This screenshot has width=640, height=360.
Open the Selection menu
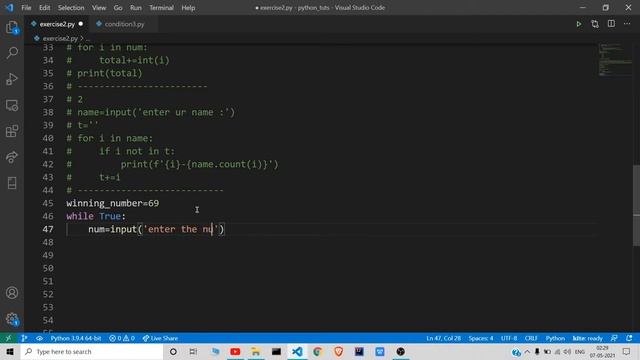pos(71,8)
